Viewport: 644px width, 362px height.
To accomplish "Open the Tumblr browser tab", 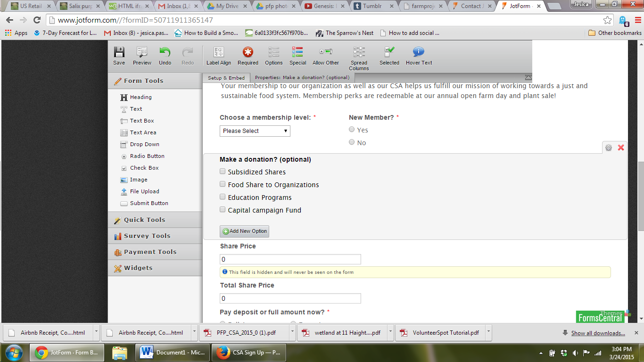I will click(373, 6).
